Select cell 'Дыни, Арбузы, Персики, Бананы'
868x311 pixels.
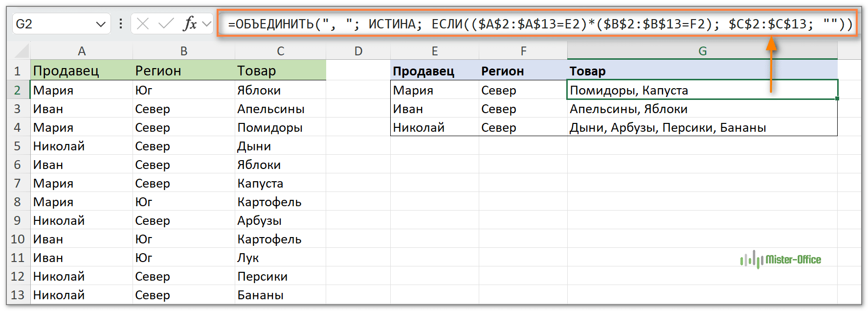(703, 127)
